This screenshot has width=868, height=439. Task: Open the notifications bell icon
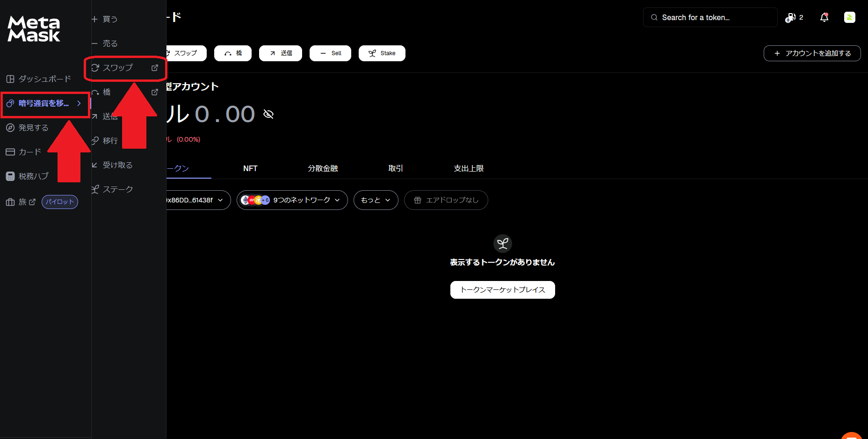click(x=825, y=17)
